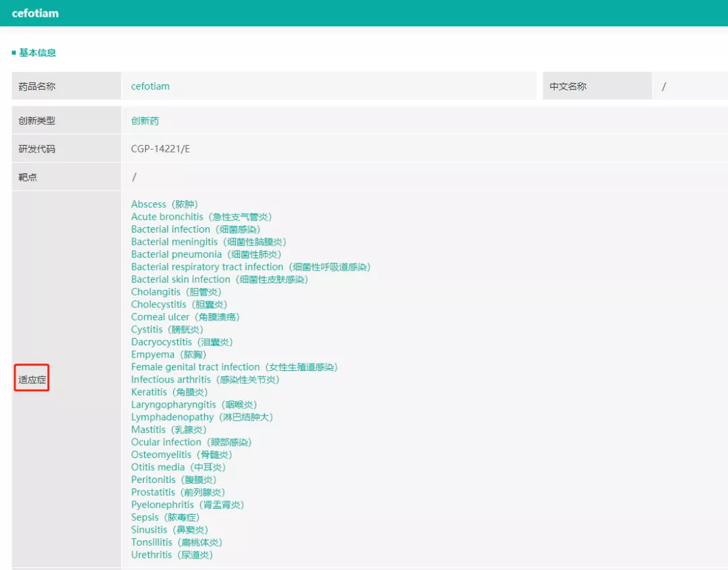
Task: Click Bacterial respiratory tract infection link
Action: pyautogui.click(x=251, y=267)
